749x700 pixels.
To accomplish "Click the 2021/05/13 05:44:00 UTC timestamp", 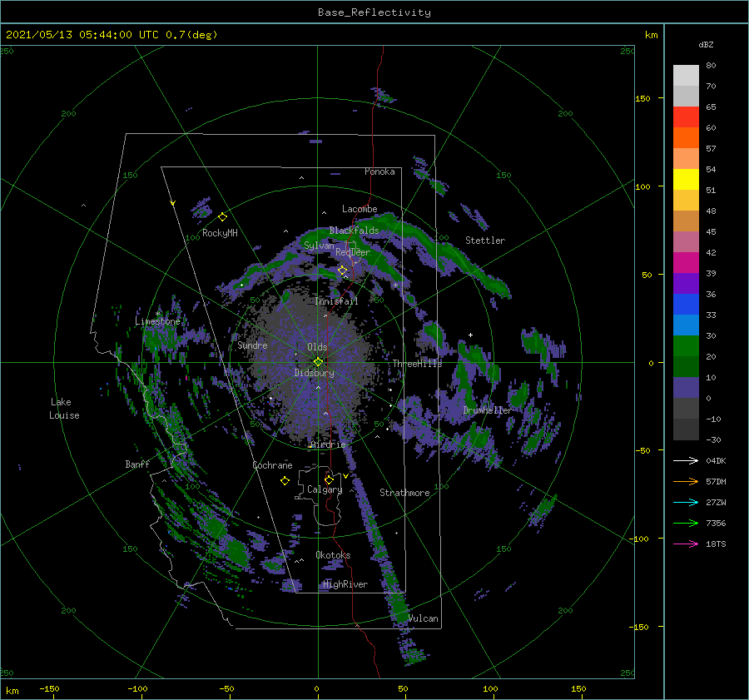I will point(112,35).
